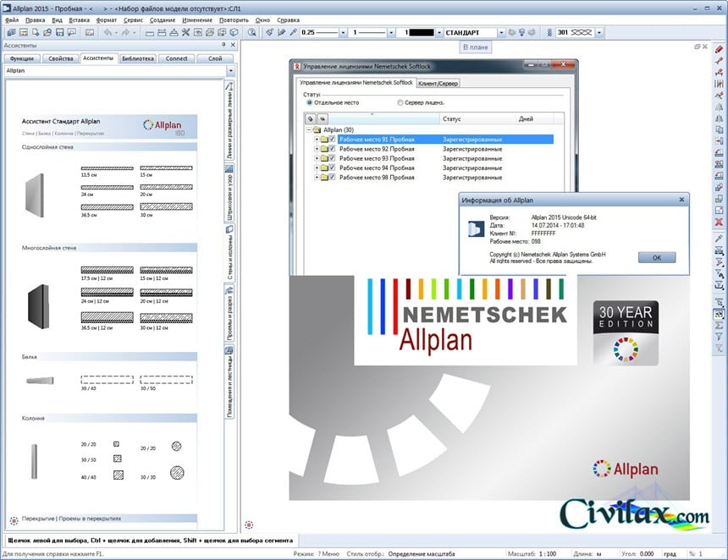
Task: Open the black pen color dropdown
Action: 438,32
